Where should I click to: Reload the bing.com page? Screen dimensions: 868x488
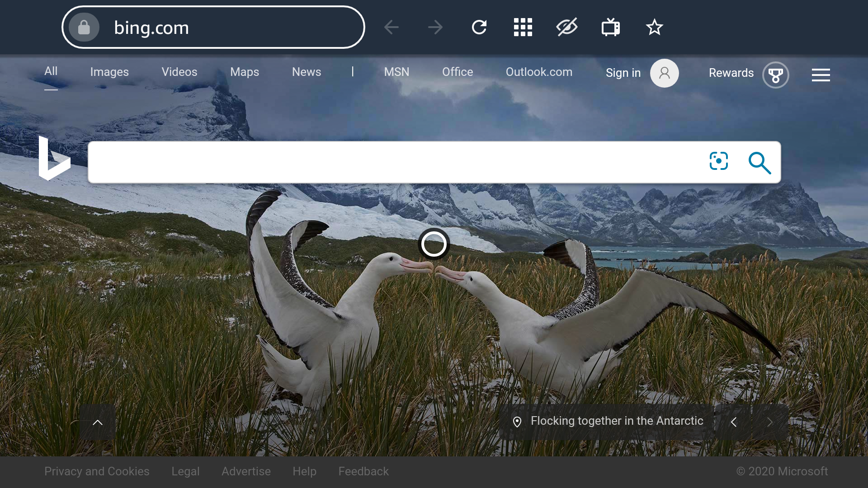click(479, 27)
